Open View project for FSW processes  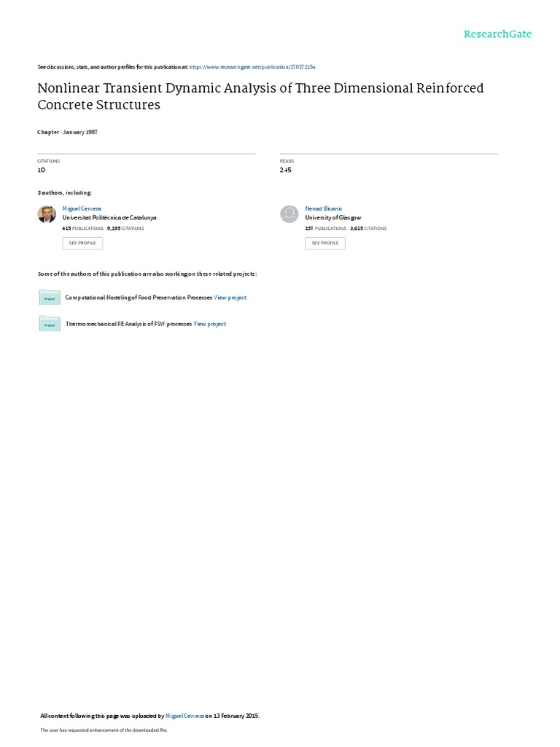coord(210,324)
